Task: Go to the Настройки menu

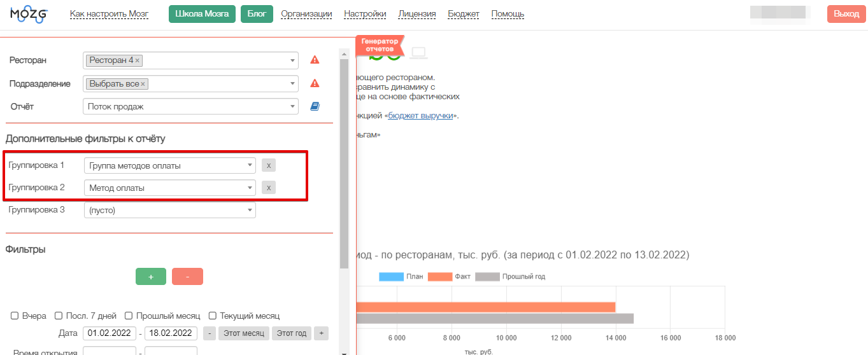Action: pos(365,14)
